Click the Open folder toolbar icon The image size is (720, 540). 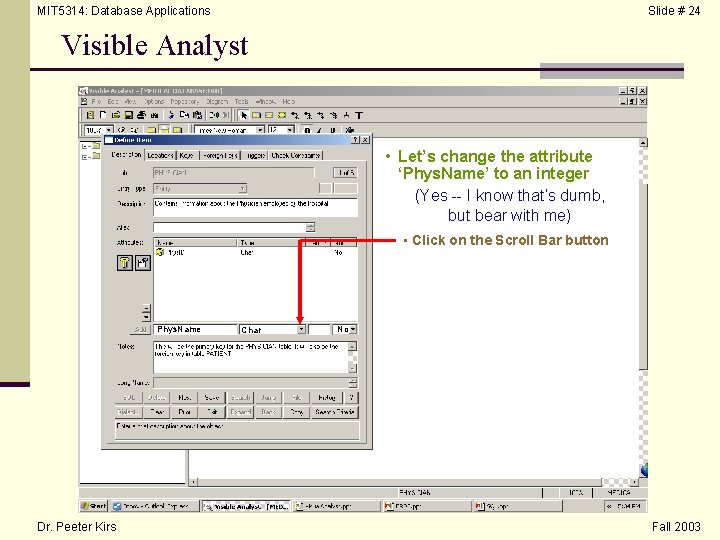pos(116,115)
